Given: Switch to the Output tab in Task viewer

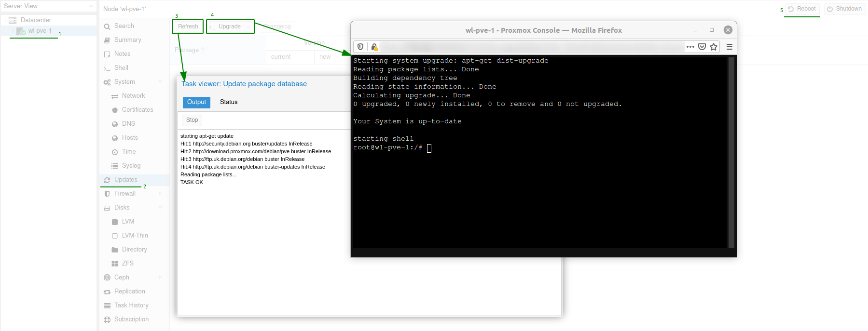Looking at the screenshot, I should [x=196, y=102].
